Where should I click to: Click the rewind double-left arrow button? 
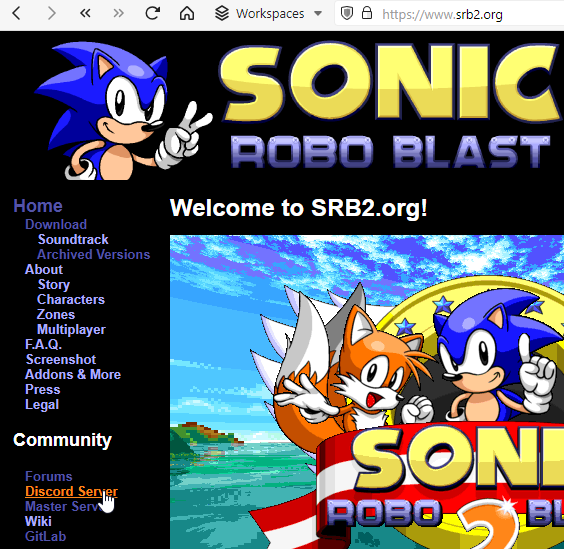[85, 14]
